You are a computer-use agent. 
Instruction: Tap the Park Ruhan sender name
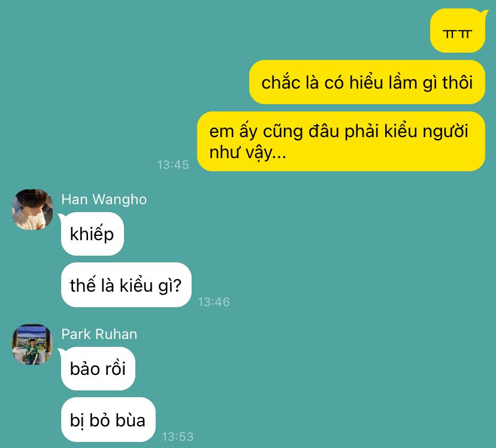99,334
